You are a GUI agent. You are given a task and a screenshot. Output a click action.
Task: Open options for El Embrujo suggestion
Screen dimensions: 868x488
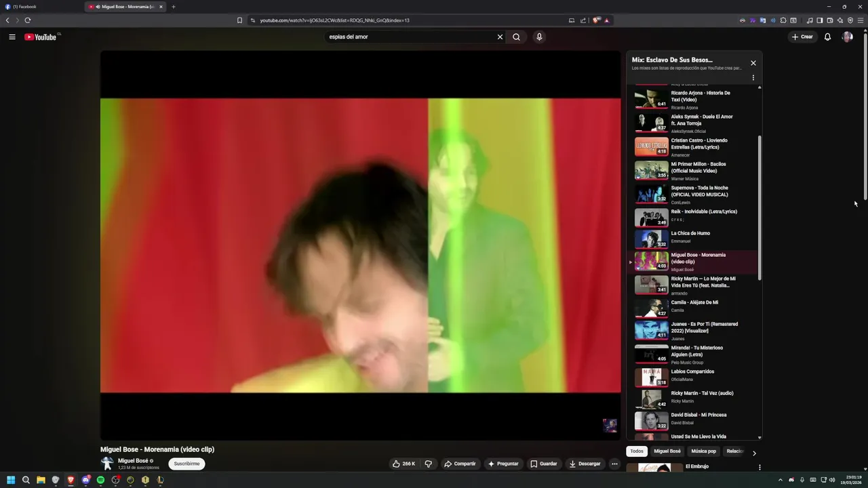pos(759,467)
